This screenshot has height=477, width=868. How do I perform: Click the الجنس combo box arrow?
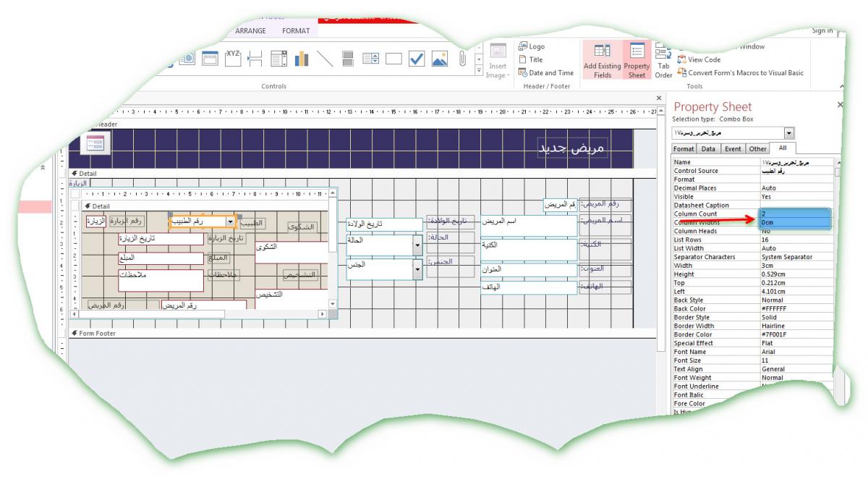pos(417,270)
